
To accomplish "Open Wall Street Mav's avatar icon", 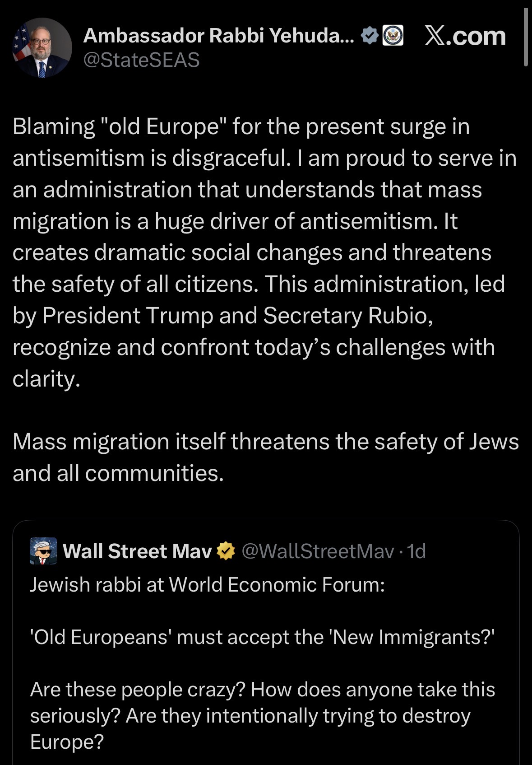I will tap(43, 551).
